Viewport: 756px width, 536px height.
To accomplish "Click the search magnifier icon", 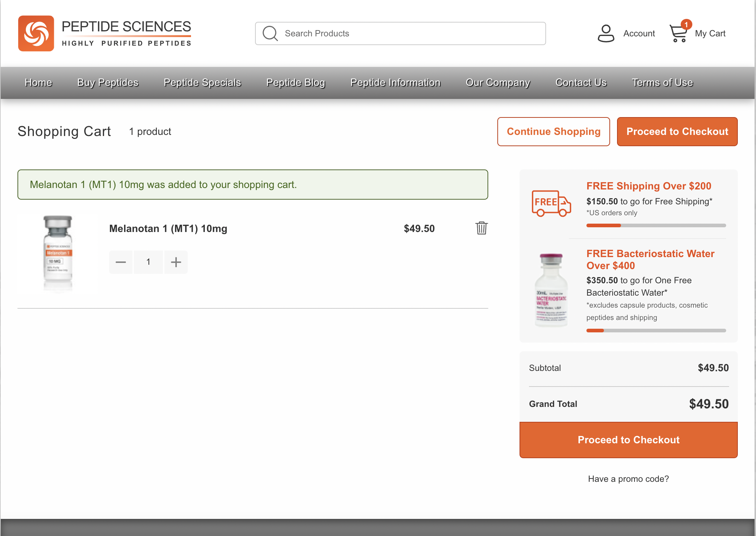I will (x=270, y=33).
